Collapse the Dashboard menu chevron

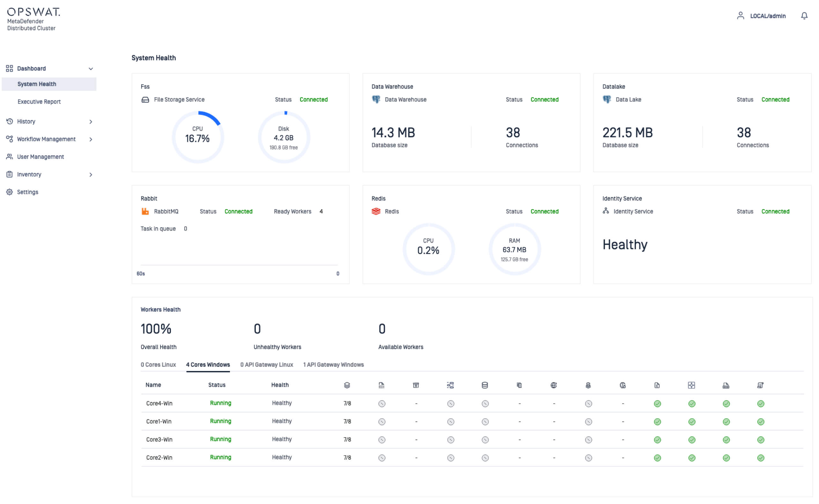tap(91, 68)
